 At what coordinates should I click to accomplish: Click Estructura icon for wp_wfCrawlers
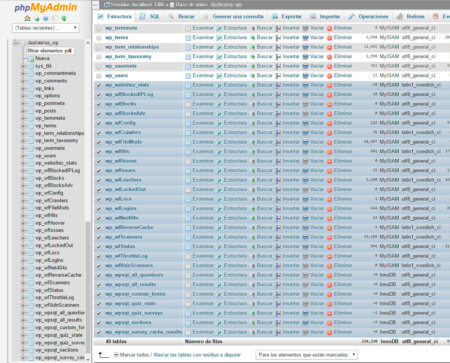tap(219, 133)
